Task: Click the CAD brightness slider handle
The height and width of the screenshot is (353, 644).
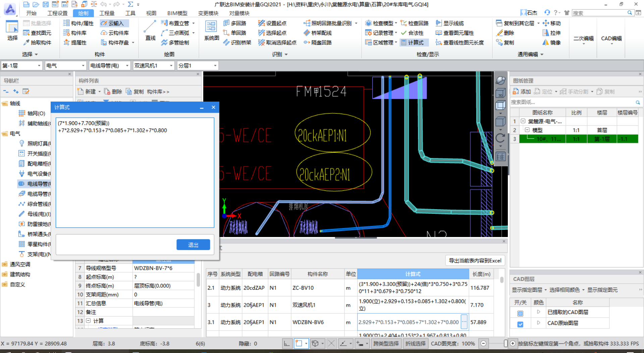Action: pos(505,344)
